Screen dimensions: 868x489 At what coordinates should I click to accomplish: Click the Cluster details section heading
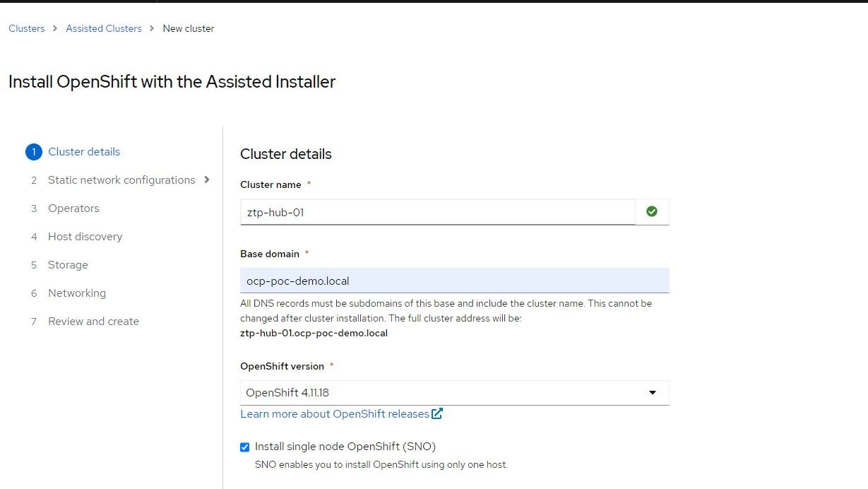click(x=286, y=154)
